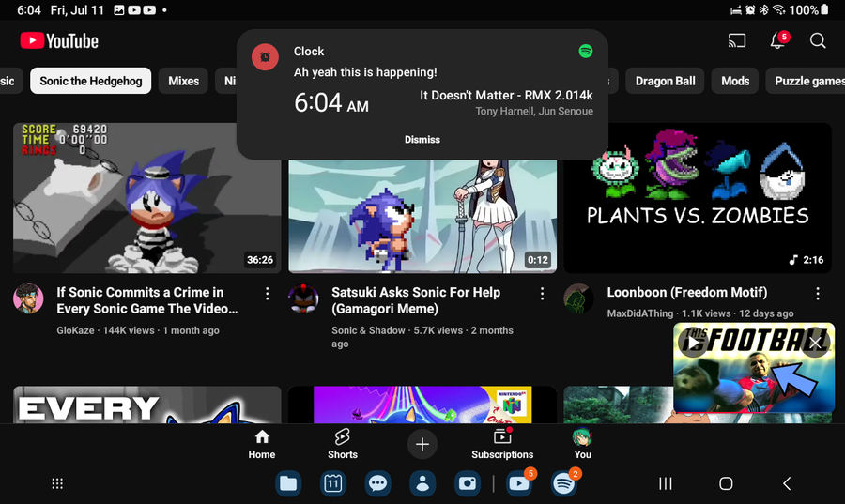Go to the Shorts tab

pyautogui.click(x=342, y=444)
